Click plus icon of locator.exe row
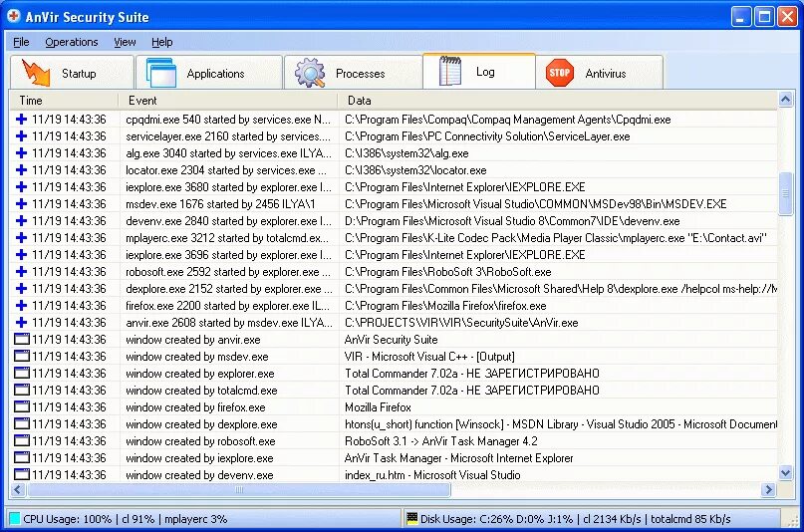The width and height of the screenshot is (804, 532). [21, 170]
